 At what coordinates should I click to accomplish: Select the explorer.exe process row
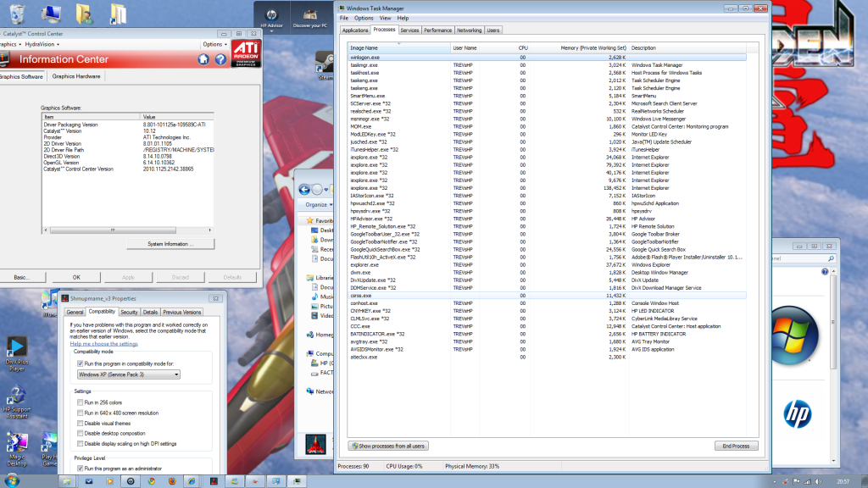[547, 265]
